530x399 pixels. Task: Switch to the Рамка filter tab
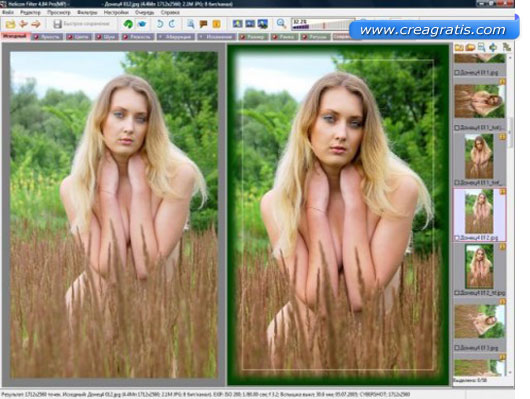tap(284, 37)
